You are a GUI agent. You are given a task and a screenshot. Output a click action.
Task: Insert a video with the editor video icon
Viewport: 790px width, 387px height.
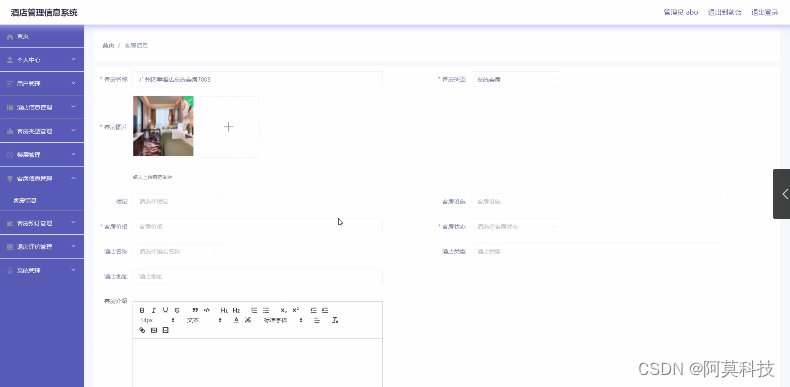166,330
